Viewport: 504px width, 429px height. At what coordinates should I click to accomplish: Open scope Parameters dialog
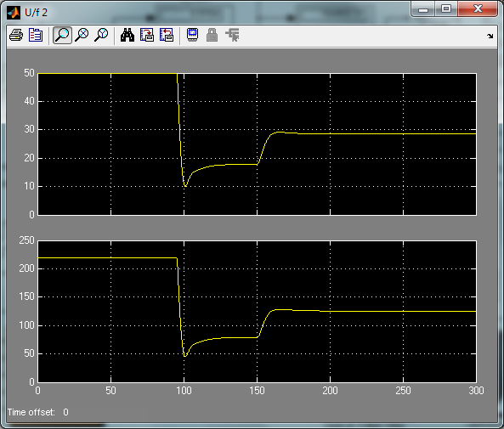36,35
